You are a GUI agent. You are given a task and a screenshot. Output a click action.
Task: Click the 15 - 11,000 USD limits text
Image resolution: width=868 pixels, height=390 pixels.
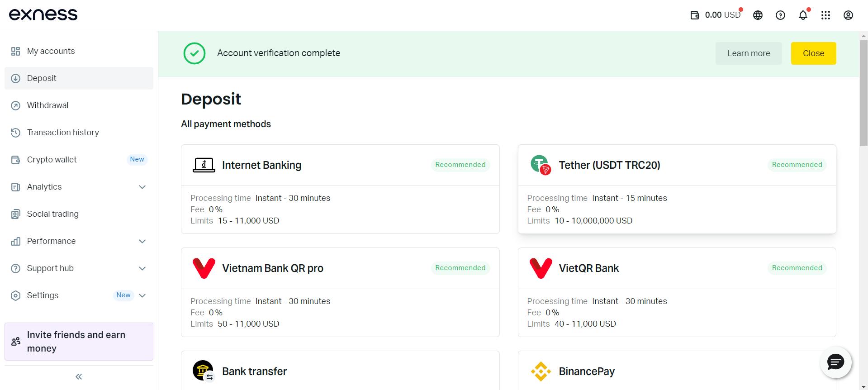point(249,221)
